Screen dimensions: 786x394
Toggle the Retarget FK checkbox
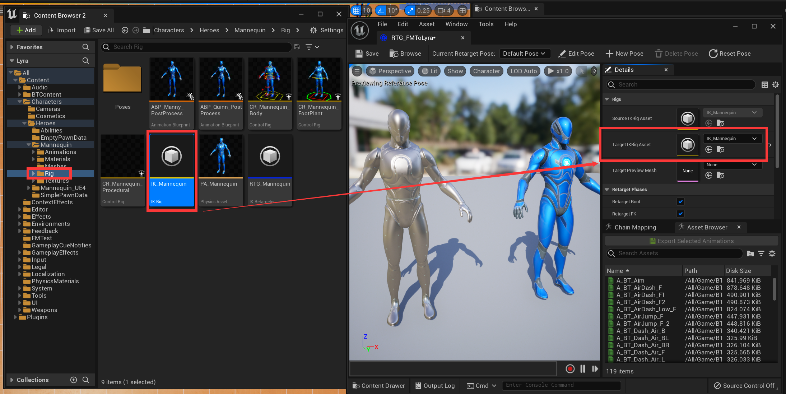pyautogui.click(x=680, y=214)
